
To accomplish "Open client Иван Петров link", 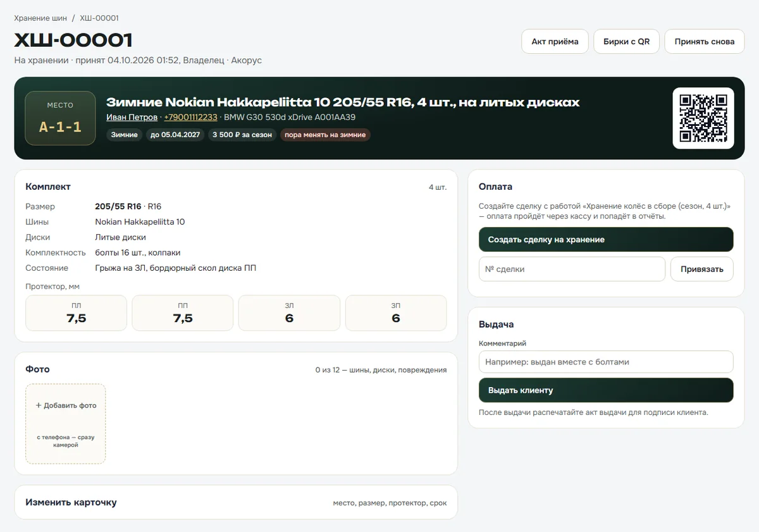I will (132, 117).
